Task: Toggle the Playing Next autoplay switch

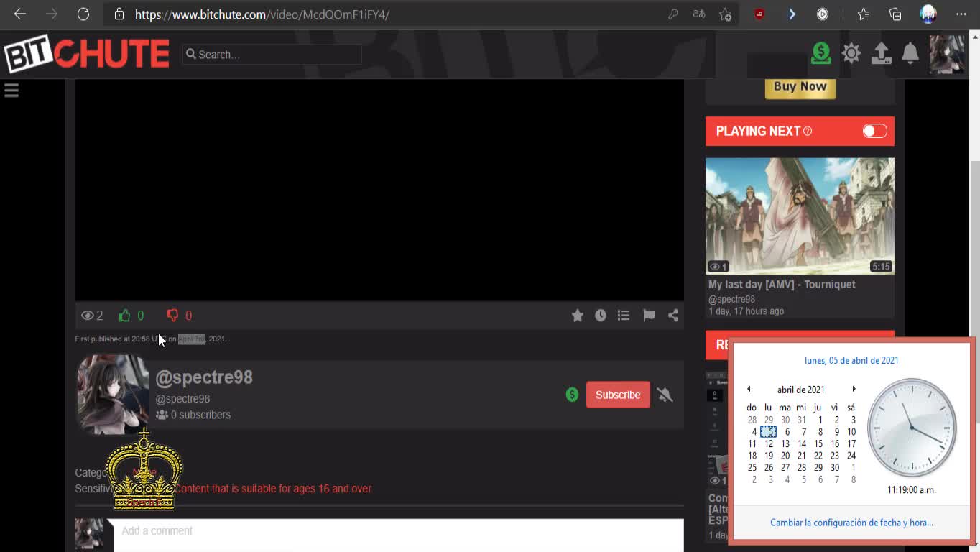Action: pyautogui.click(x=874, y=131)
